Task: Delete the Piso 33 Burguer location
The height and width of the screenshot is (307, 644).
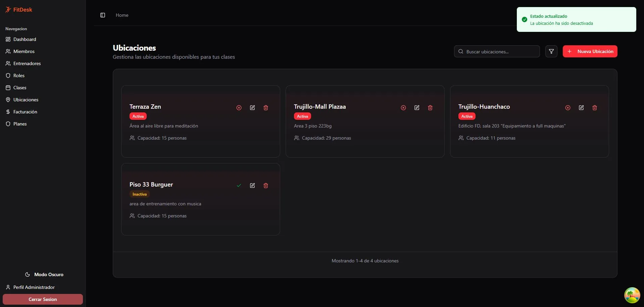Action: (266, 186)
